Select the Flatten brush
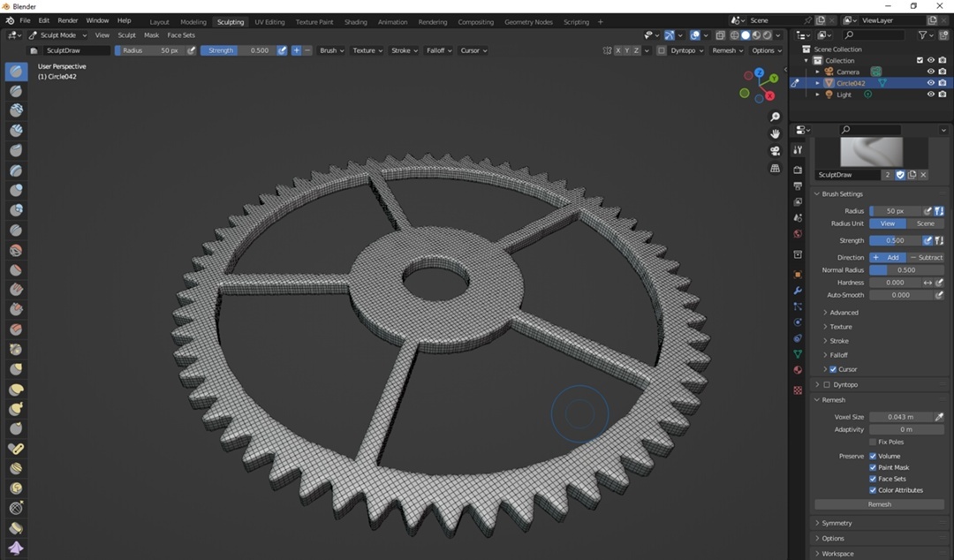The image size is (954, 560). (17, 269)
